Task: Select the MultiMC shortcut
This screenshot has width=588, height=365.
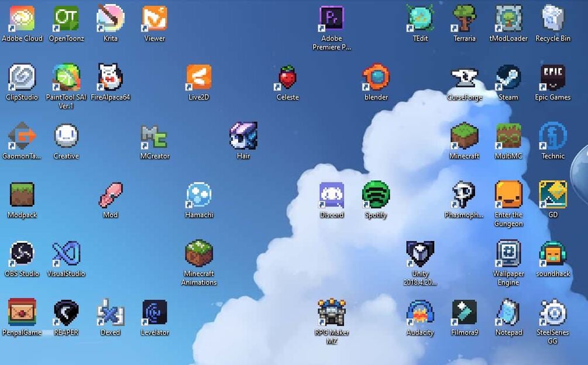Action: coord(508,136)
